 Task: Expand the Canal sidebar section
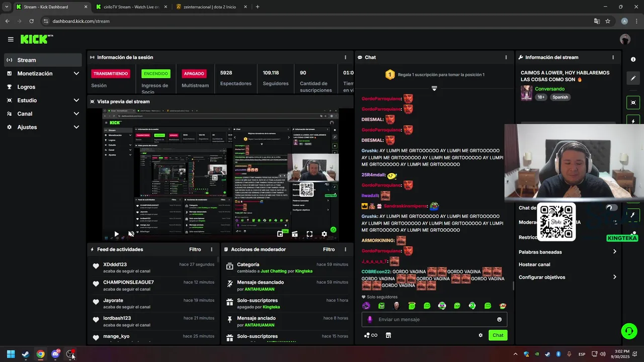pyautogui.click(x=76, y=114)
